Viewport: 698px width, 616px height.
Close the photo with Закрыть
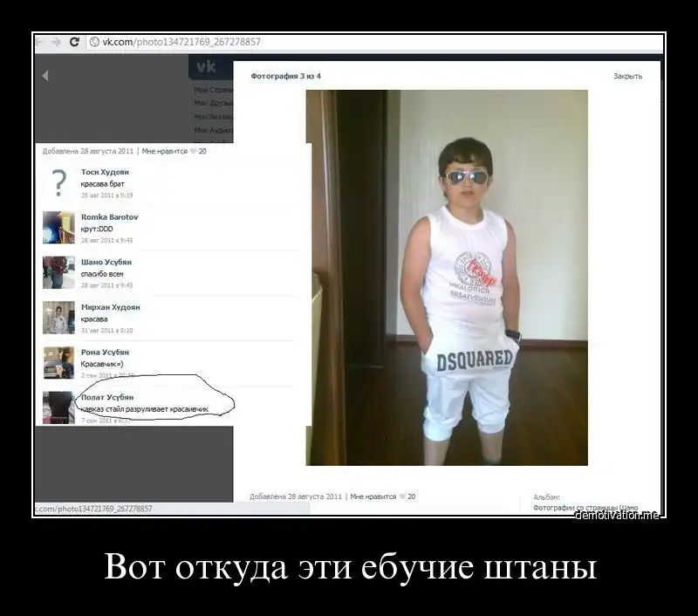point(627,76)
